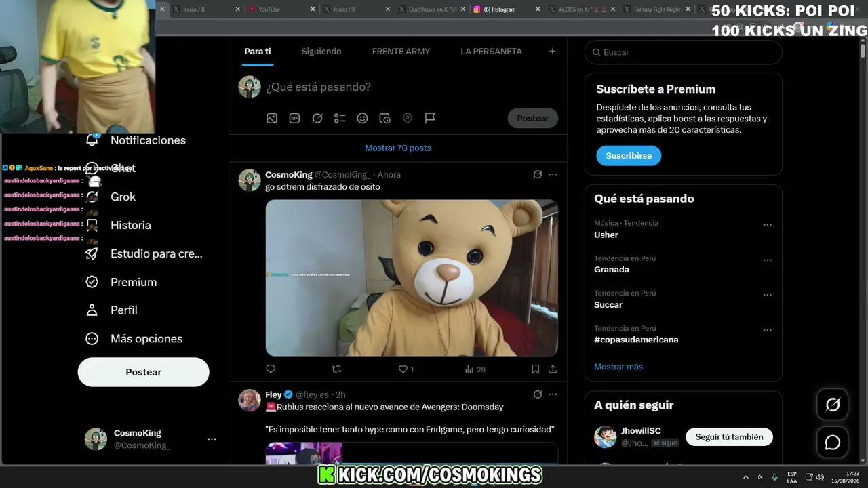
Task: Switch to the Instagram browser tab
Action: tap(506, 9)
